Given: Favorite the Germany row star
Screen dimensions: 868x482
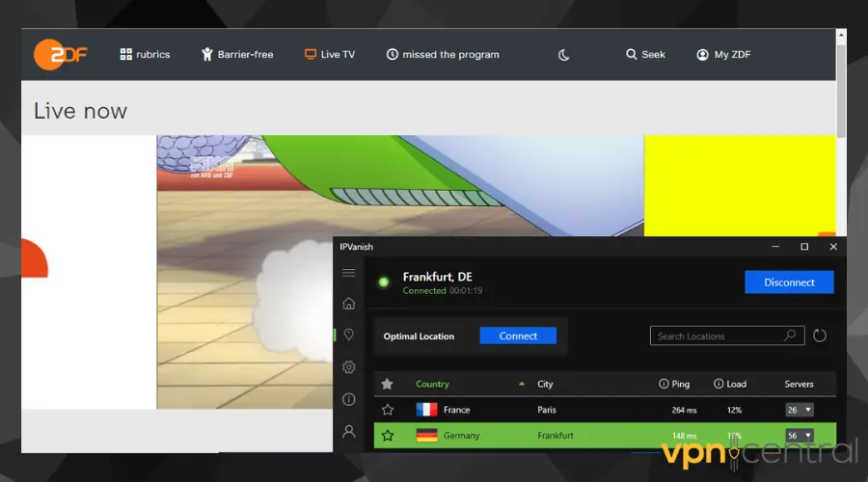Looking at the screenshot, I should [x=388, y=436].
